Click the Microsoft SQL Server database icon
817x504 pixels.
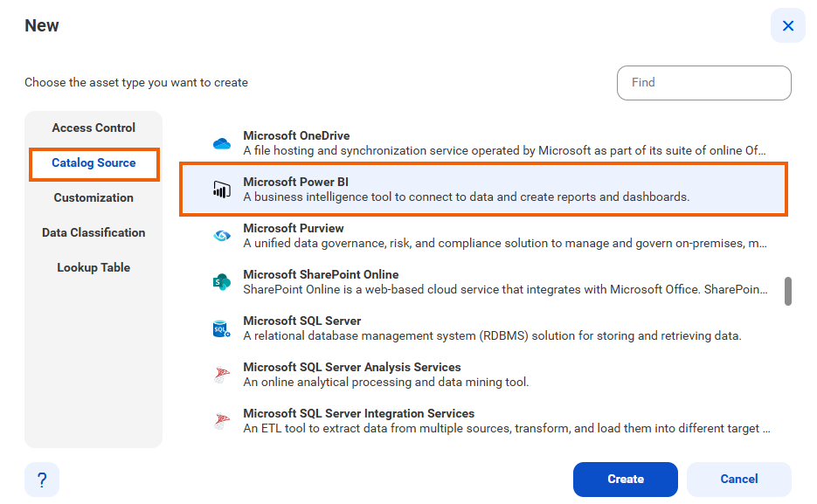(222, 328)
